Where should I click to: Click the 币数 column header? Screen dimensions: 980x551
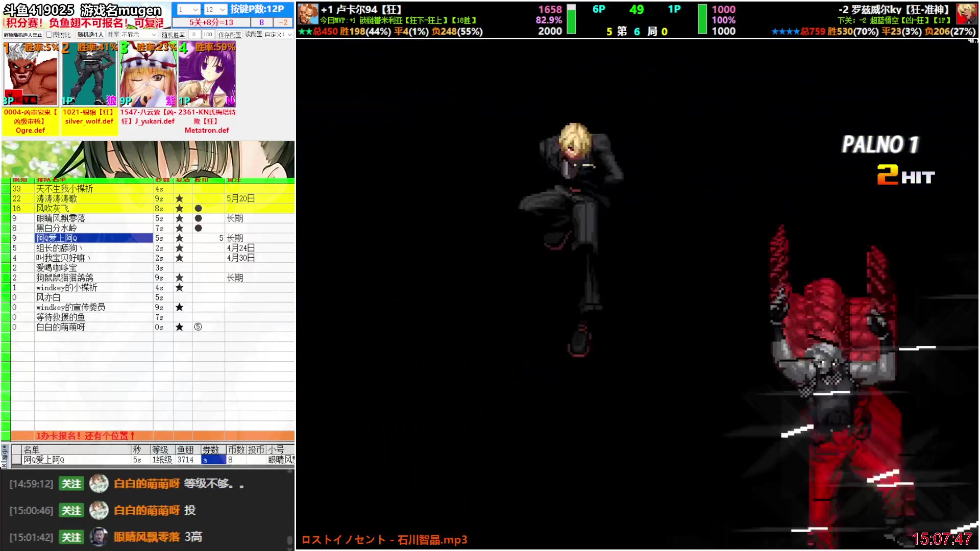[x=236, y=449]
